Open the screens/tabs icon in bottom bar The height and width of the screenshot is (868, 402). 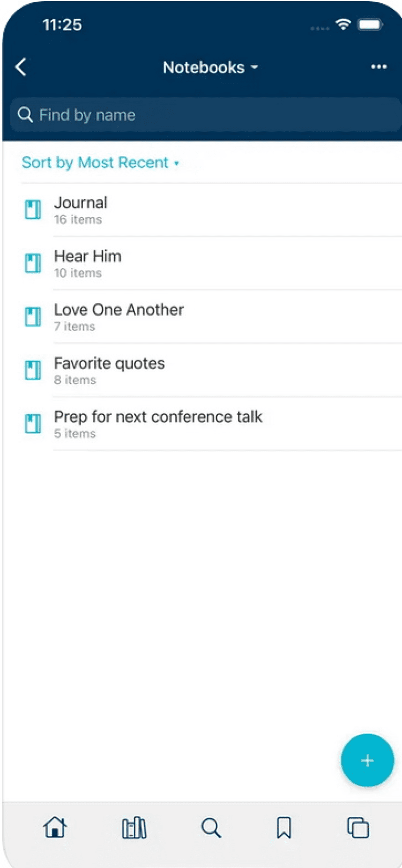pos(358,828)
